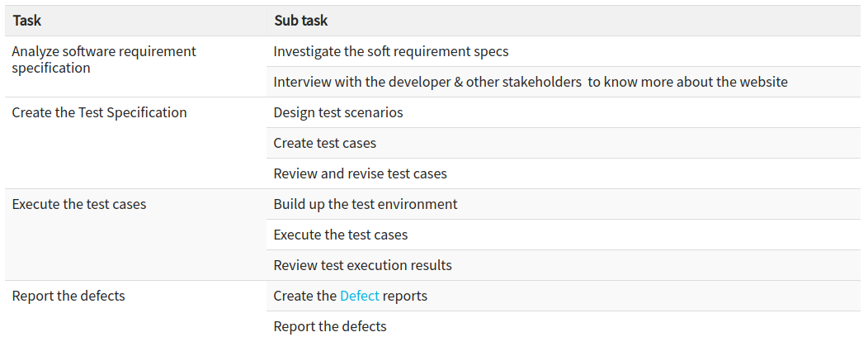
Task: Select the "Analyze software requirement specification" task cell
Action: 104,59
